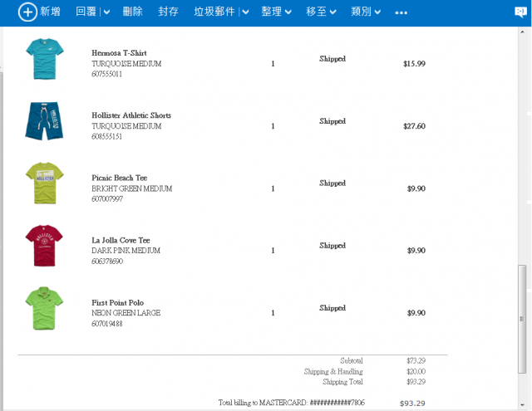
Task: Click the vertical scrollbar thumb
Action: [522, 319]
